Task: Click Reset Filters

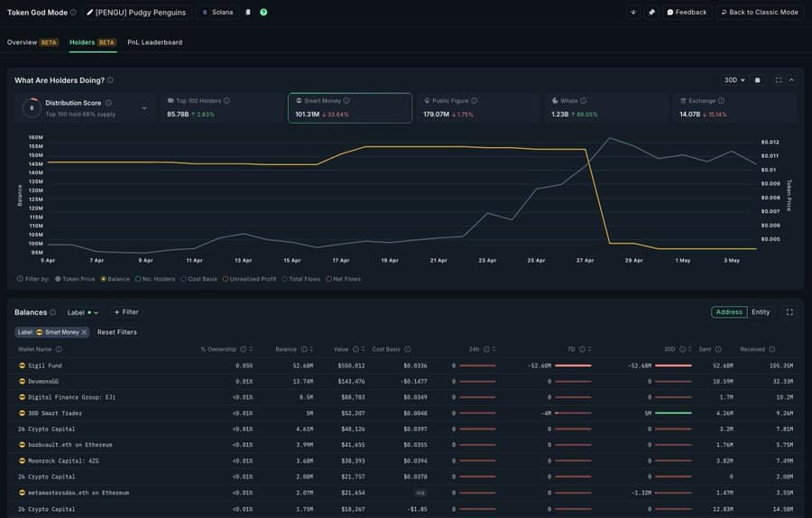Action: tap(117, 333)
